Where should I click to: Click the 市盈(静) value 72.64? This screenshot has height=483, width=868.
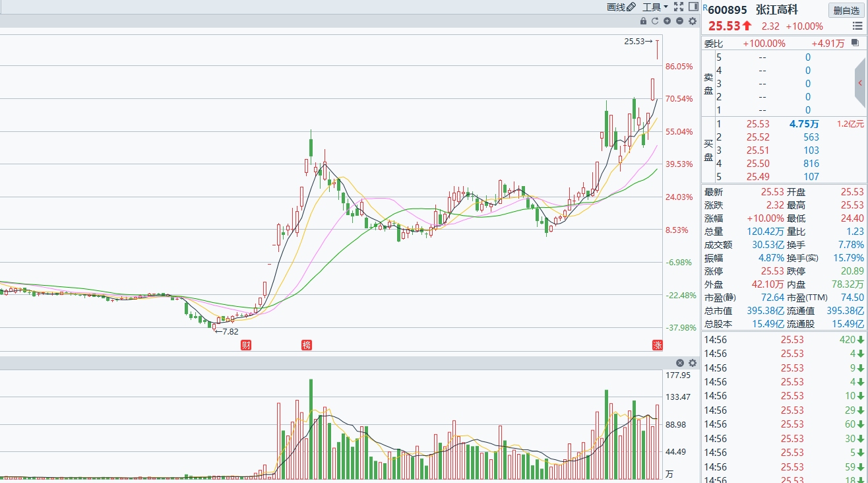click(771, 298)
